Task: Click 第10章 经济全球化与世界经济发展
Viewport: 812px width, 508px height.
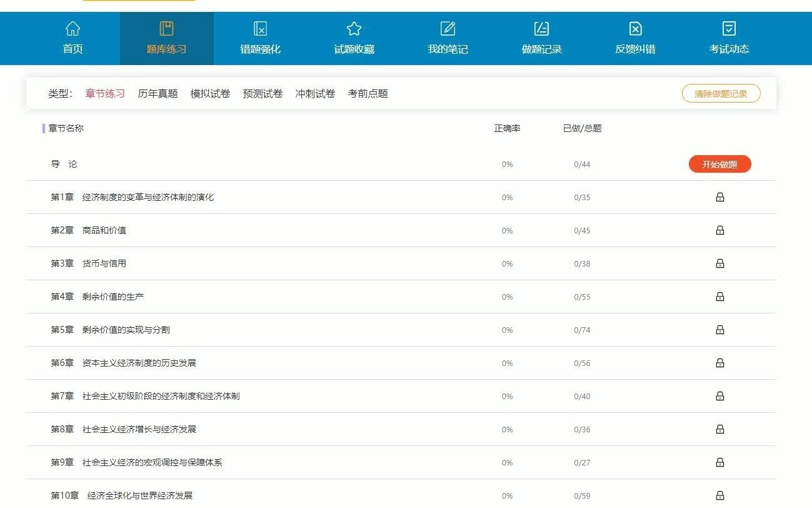Action: click(121, 495)
